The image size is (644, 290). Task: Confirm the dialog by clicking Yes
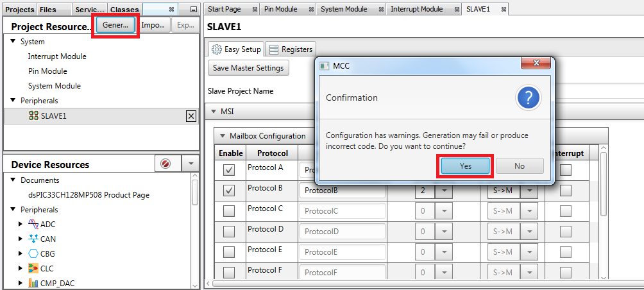466,166
